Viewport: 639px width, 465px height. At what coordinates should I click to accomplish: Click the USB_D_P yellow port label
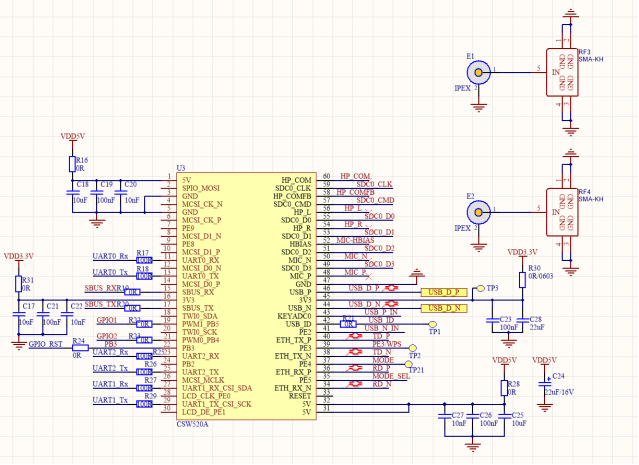click(x=443, y=292)
